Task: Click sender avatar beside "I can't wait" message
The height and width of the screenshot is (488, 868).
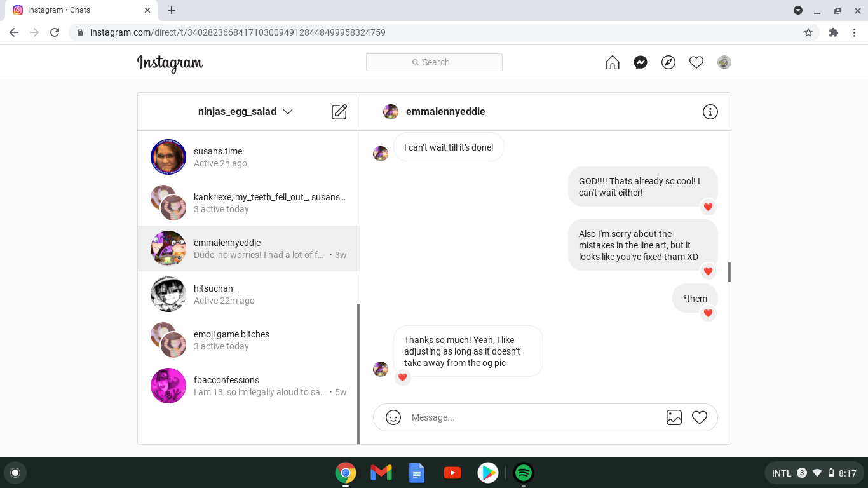Action: pyautogui.click(x=381, y=154)
